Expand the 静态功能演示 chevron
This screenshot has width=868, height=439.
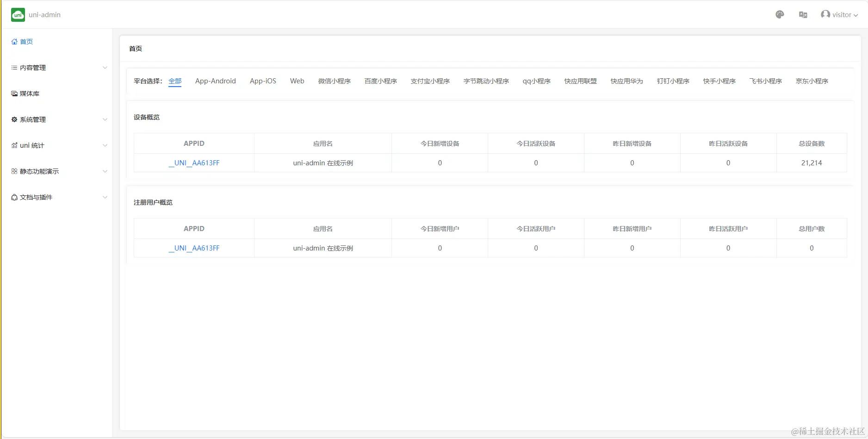pos(105,171)
